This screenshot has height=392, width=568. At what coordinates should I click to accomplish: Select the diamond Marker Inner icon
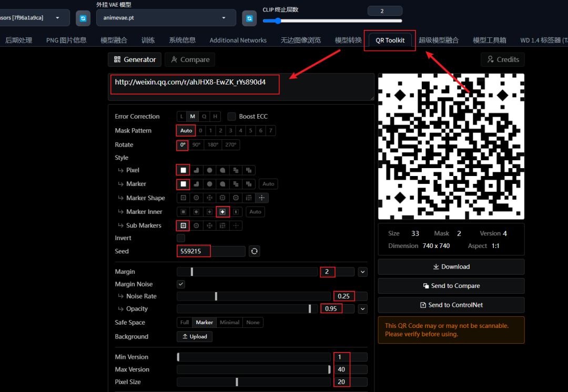click(x=222, y=212)
